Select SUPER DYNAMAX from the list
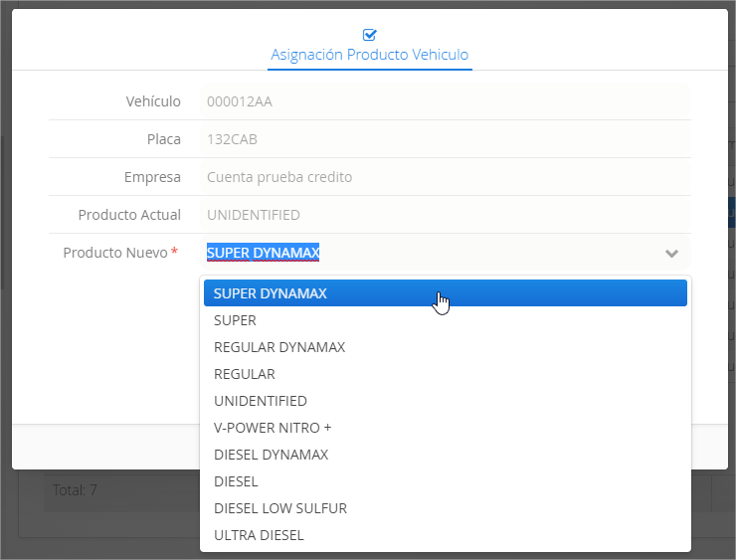 coord(445,293)
